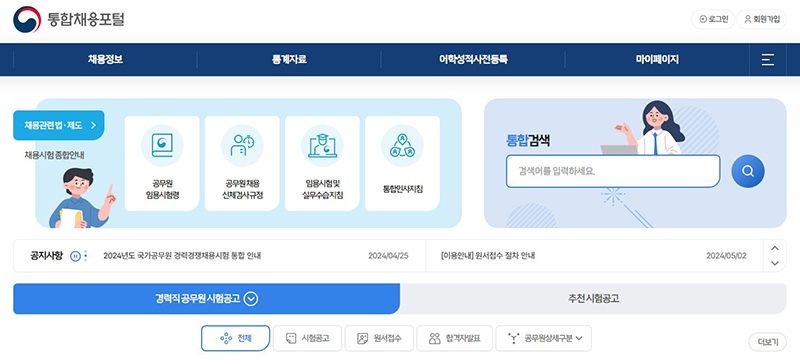
Task: Select the 시험공고 filter button
Action: pyautogui.click(x=307, y=338)
